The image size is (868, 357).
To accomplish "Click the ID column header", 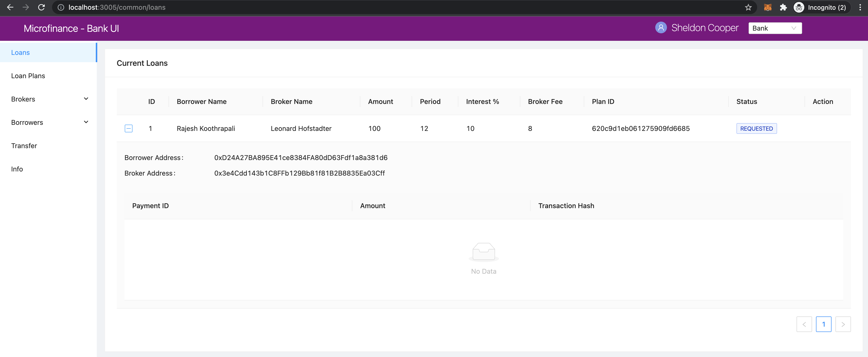I will pos(152,102).
